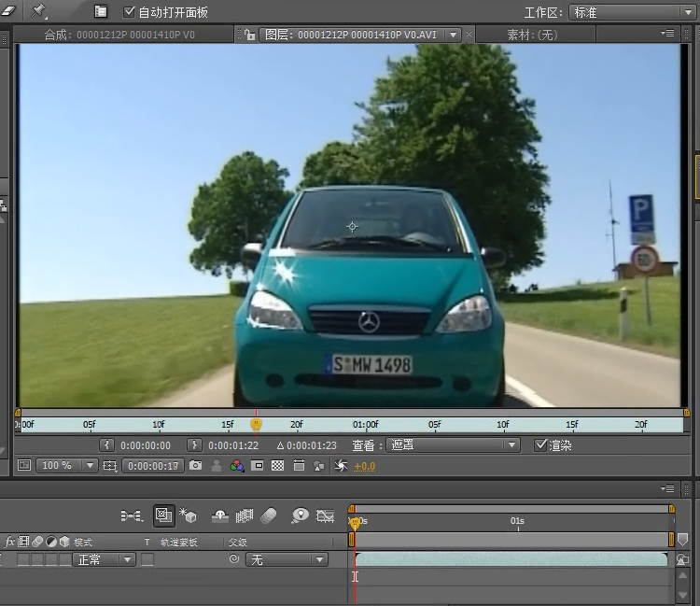The width and height of the screenshot is (700, 606).
Task: Click the brainstorm icon
Action: click(300, 515)
